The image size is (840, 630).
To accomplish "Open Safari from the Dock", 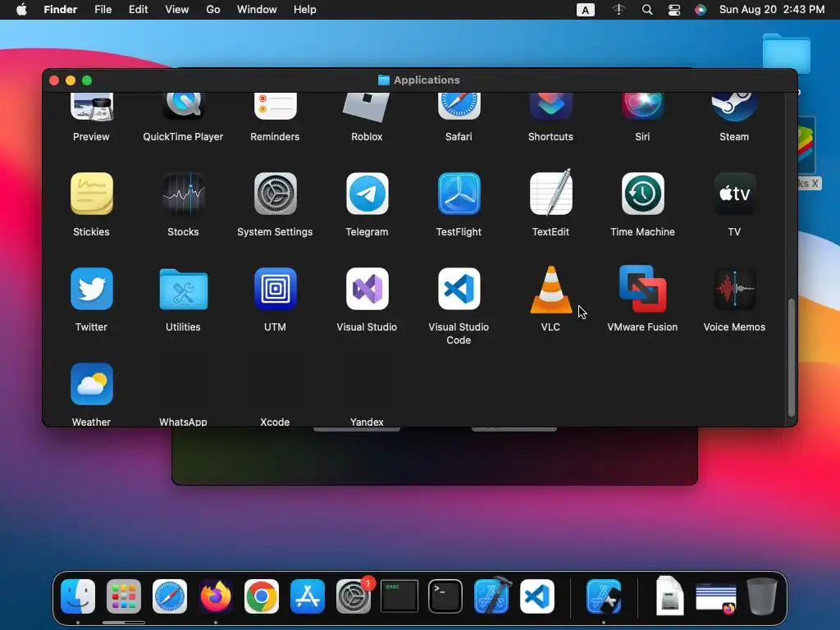I will [170, 596].
